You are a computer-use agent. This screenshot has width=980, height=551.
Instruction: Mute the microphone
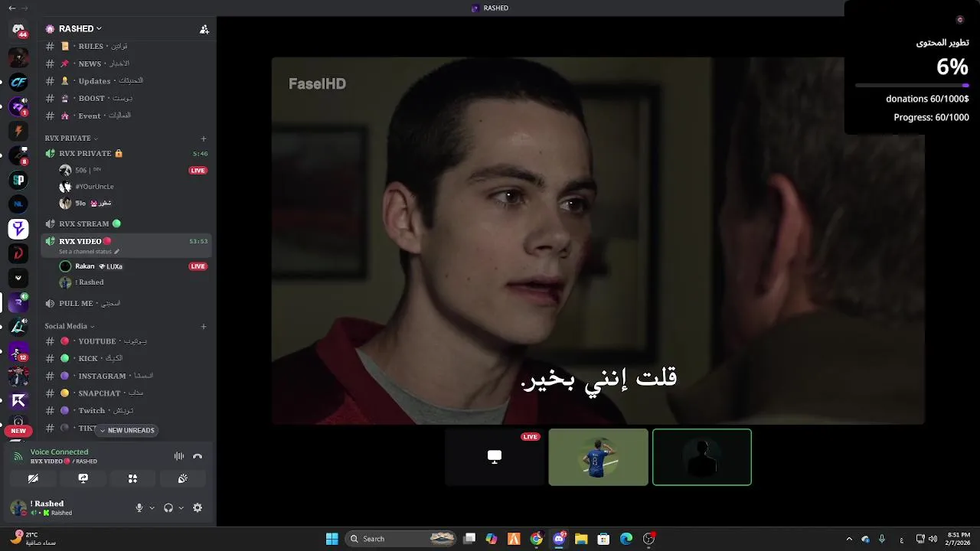(x=139, y=507)
